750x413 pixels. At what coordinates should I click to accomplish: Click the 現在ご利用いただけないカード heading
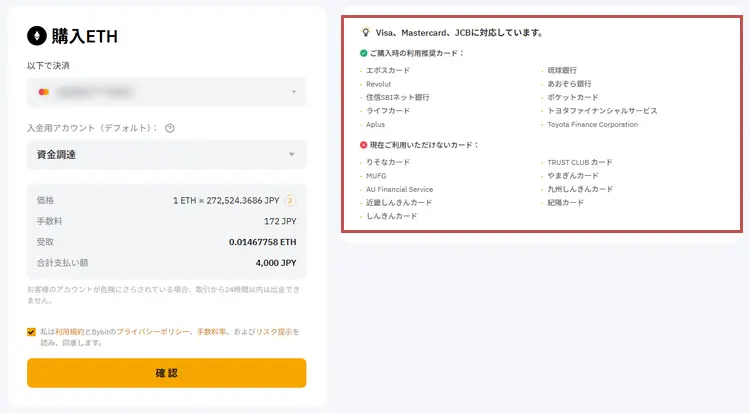[424, 145]
